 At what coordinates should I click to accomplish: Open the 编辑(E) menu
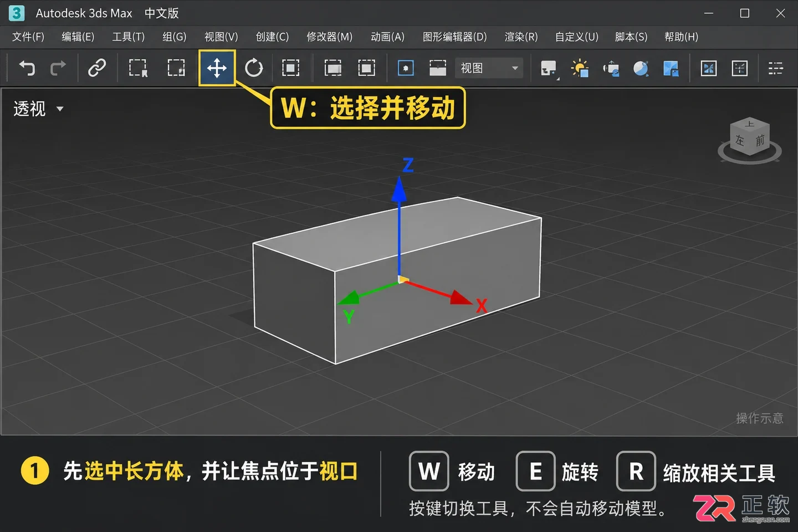click(78, 37)
